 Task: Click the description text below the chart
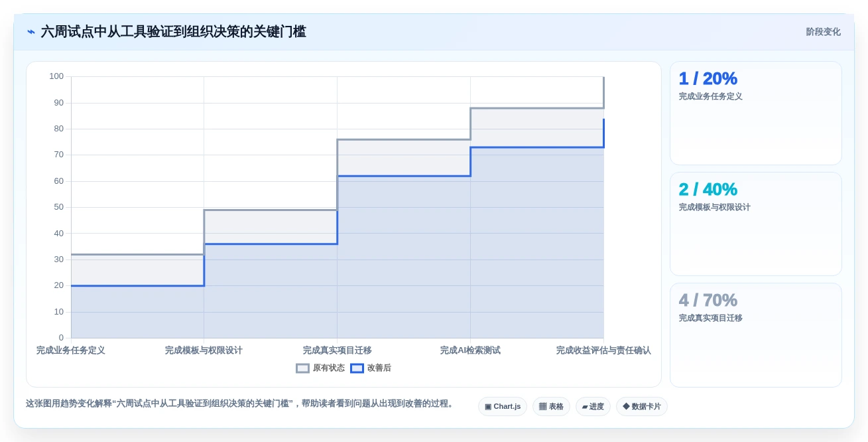pyautogui.click(x=241, y=404)
